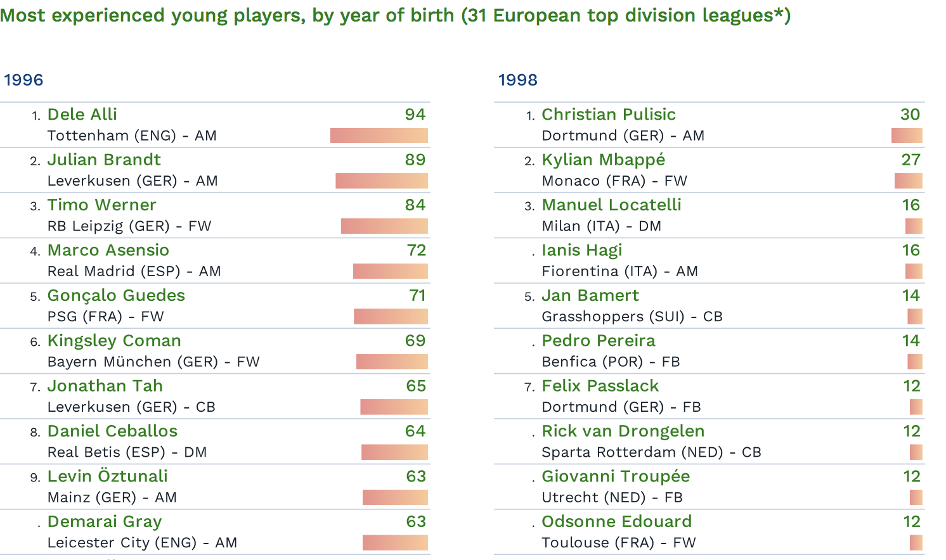The height and width of the screenshot is (560, 946).
Task: Open the Gonçalo Guedes entry
Action: tap(116, 296)
